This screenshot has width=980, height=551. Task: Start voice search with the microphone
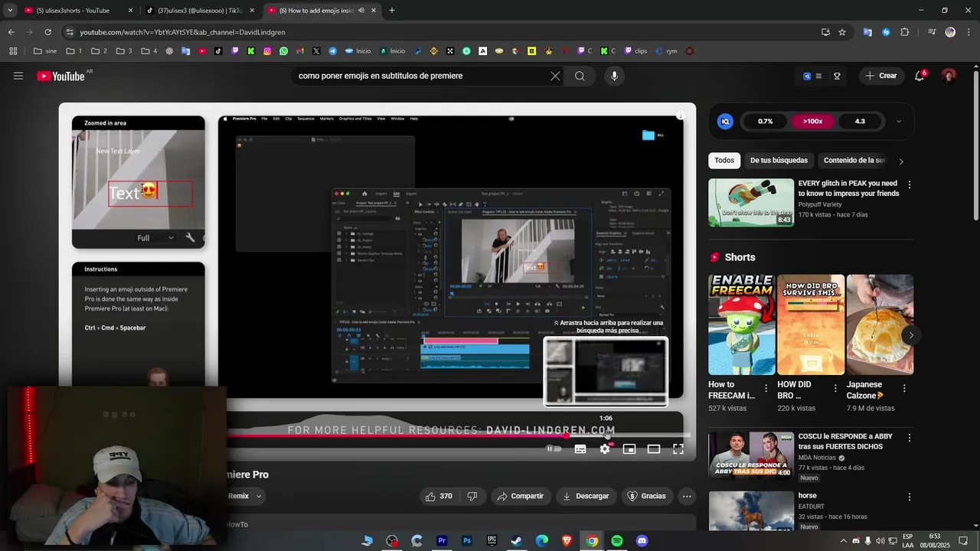point(614,76)
